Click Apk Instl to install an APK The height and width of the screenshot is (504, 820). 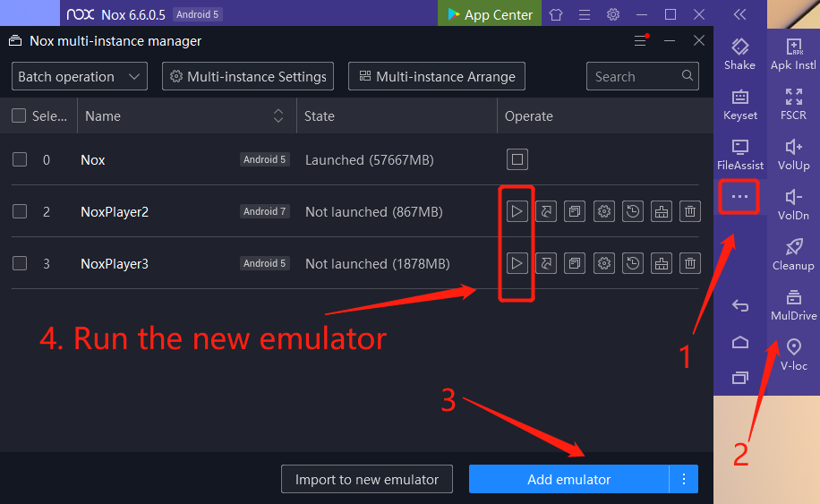coord(793,55)
